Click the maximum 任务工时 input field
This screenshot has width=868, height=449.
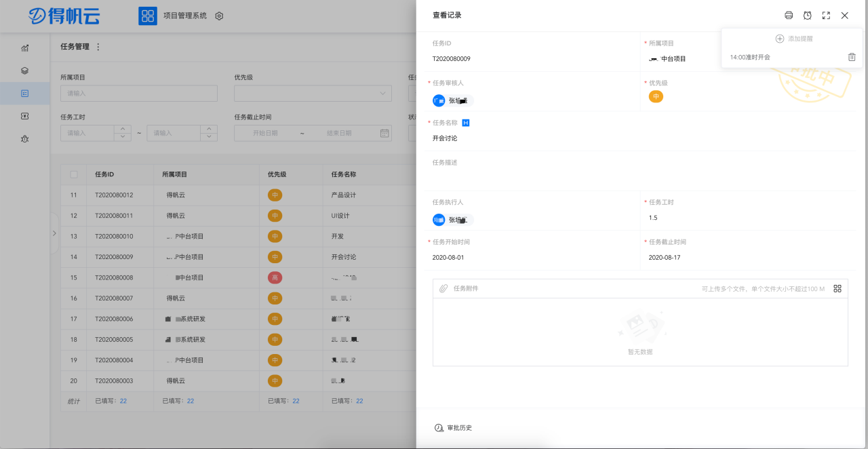point(173,133)
